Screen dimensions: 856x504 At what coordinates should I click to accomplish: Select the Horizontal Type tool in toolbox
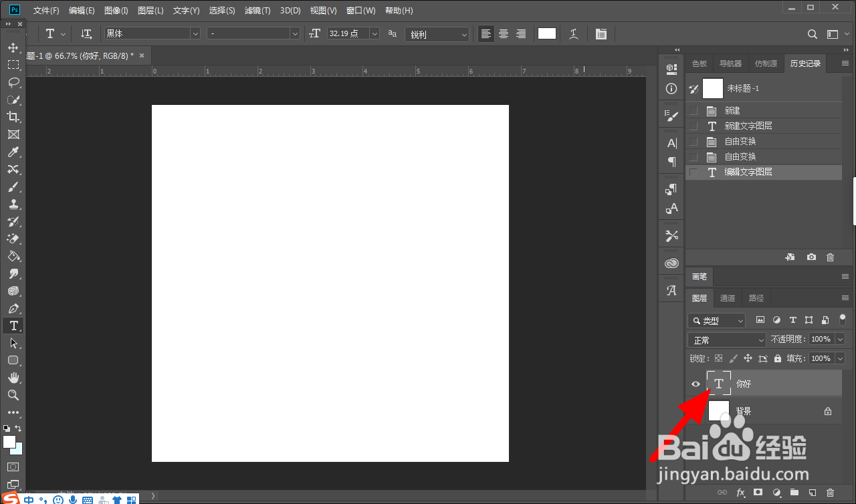pos(13,326)
